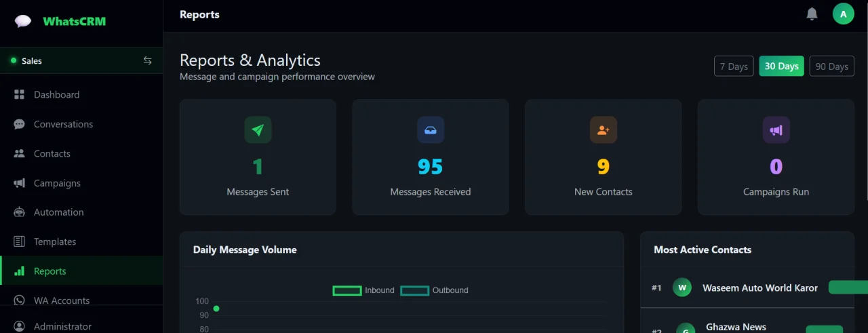Screen dimensions: 868x333
Task: Open notifications bell icon
Action: (812, 14)
